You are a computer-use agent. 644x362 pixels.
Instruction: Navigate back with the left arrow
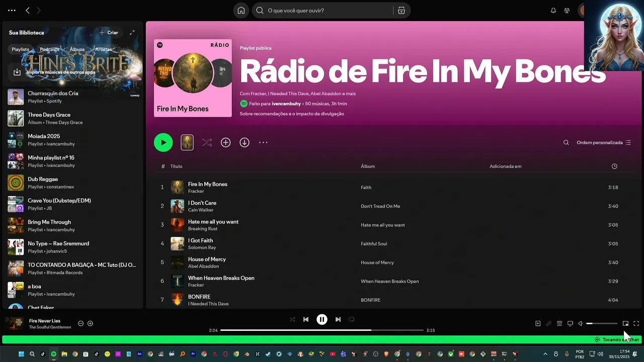(28, 11)
